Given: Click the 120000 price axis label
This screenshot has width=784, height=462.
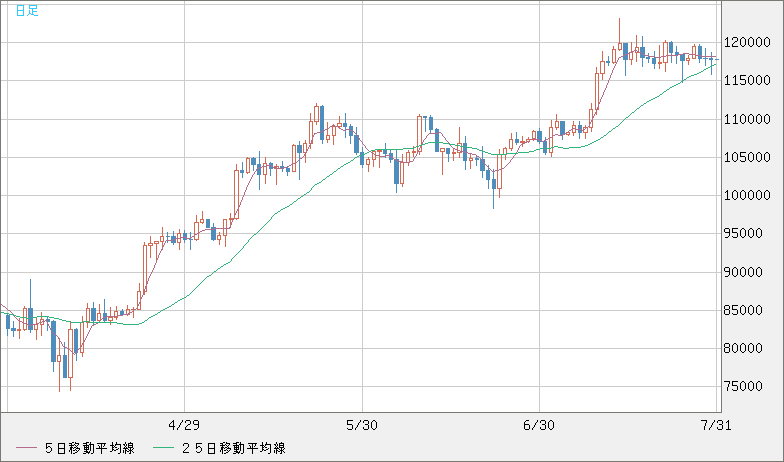Looking at the screenshot, I should pyautogui.click(x=747, y=42).
